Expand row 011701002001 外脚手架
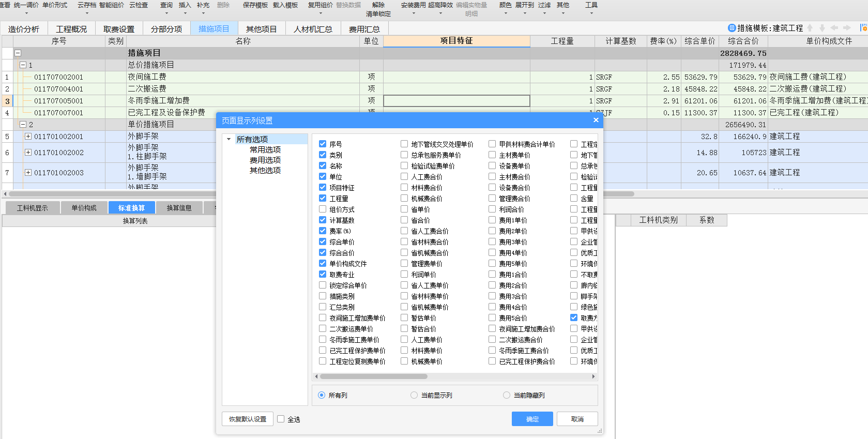This screenshot has height=439, width=868. pyautogui.click(x=28, y=137)
